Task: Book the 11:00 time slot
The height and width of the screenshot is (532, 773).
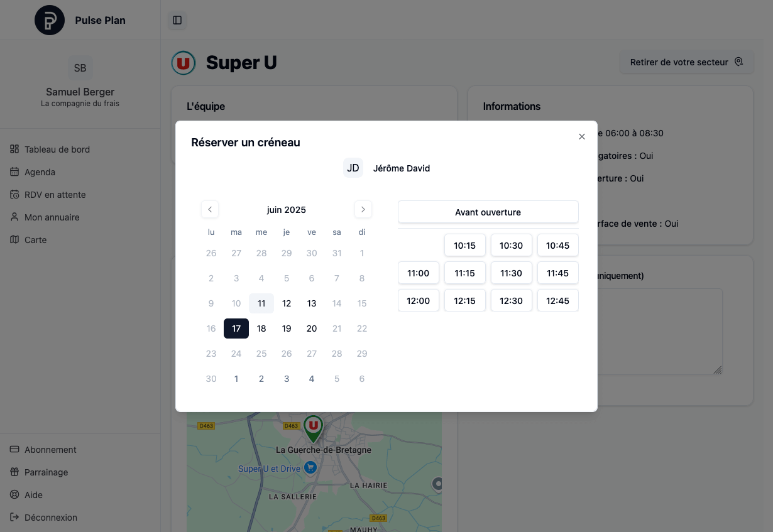Action: point(419,273)
